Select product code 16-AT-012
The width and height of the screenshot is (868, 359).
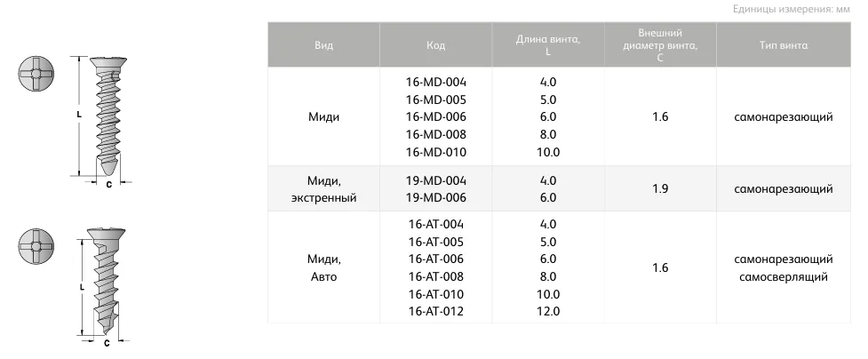[435, 311]
